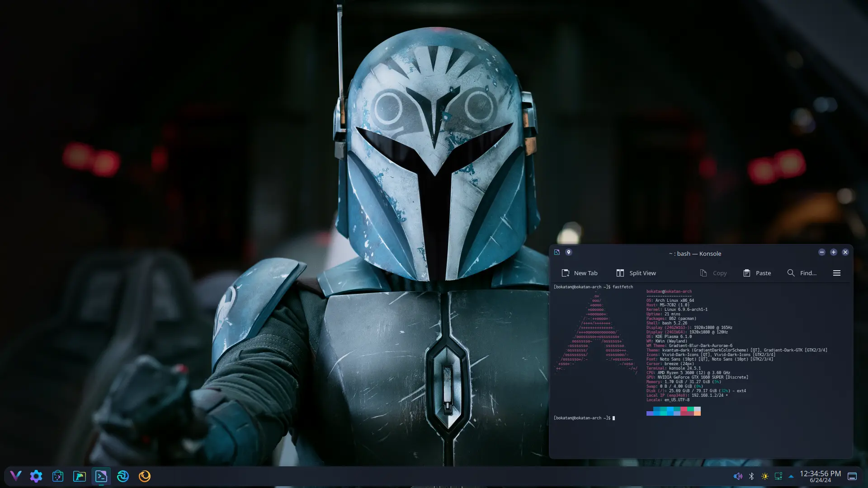
Task: Open the monitor tray icon next to brightness
Action: (778, 476)
